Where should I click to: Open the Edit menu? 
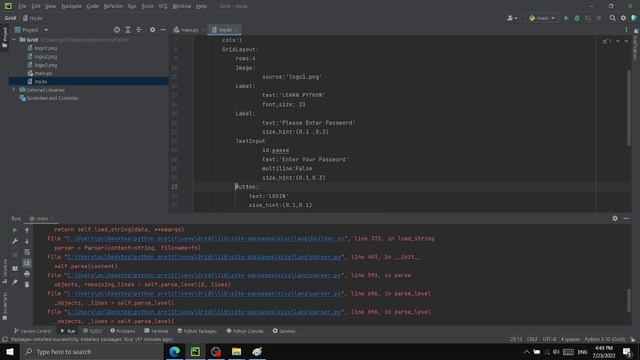point(36,6)
